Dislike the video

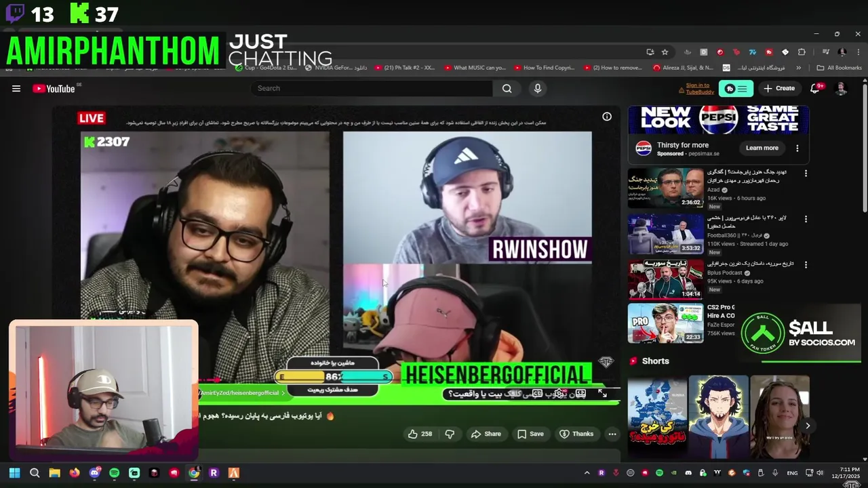coord(449,434)
